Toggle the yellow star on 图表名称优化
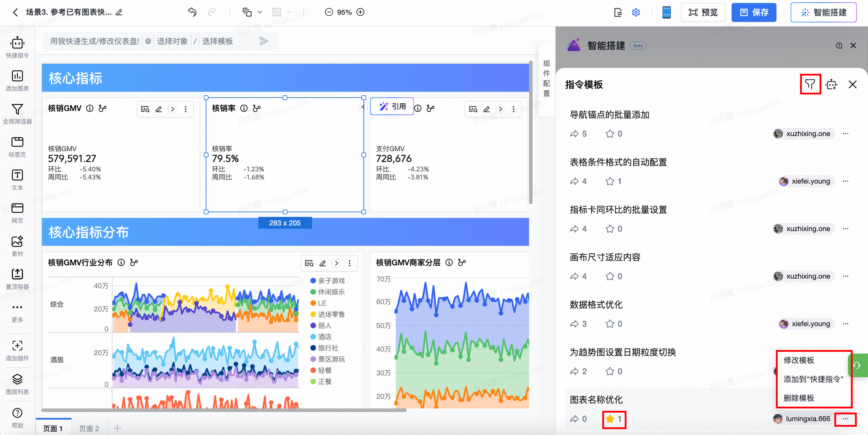The image size is (868, 435). [x=610, y=419]
